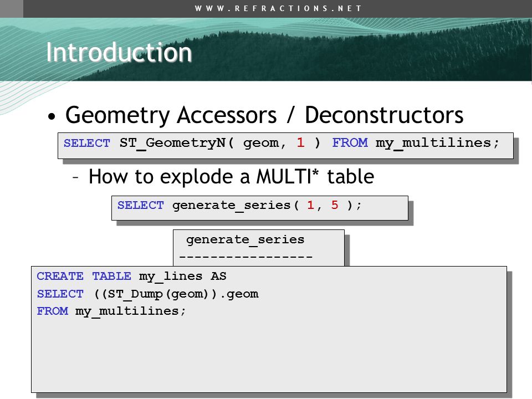Image resolution: width=532 pixels, height=399 pixels.
Task: Click 'How to explode a MULTI* table' sub-bullet
Action: [231, 177]
